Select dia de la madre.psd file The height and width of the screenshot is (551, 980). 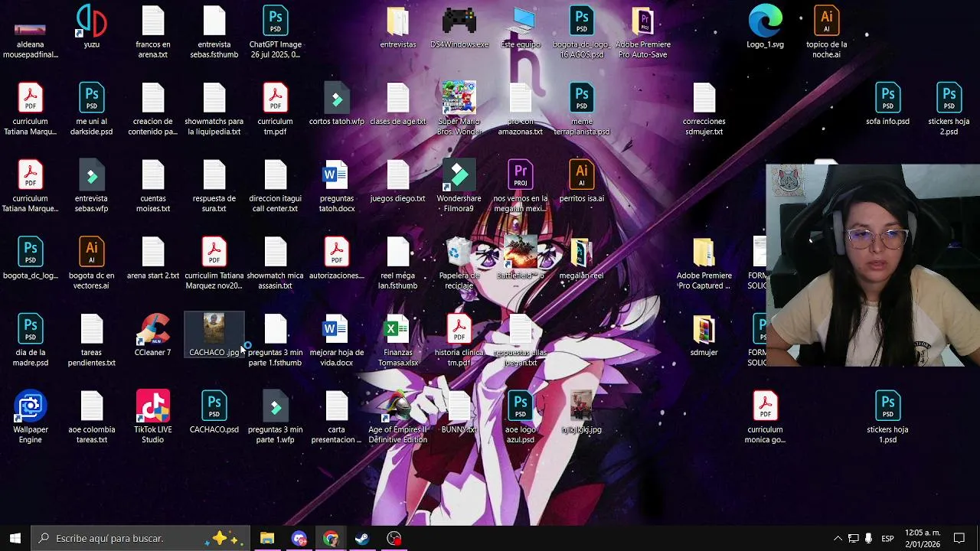[31, 340]
